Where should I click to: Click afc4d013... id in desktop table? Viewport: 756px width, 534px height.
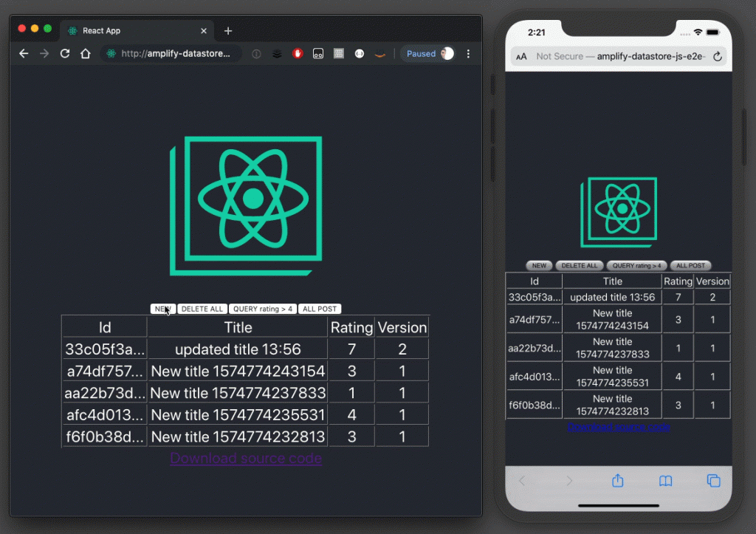(x=105, y=415)
